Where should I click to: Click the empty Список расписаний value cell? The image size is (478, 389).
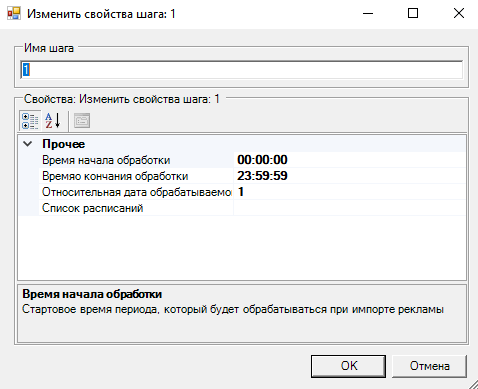[x=350, y=208]
